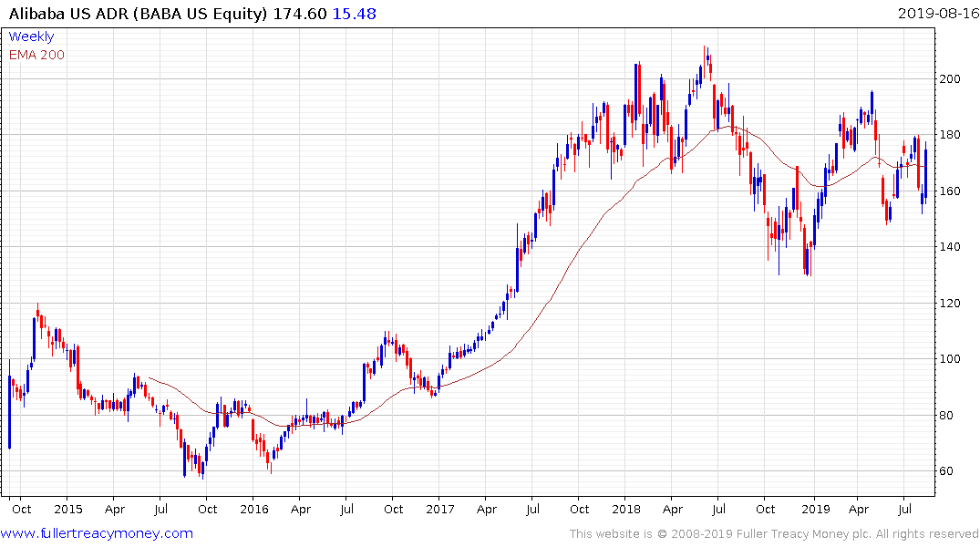Click the Fuller Treacy Money copyright notice

774,534
